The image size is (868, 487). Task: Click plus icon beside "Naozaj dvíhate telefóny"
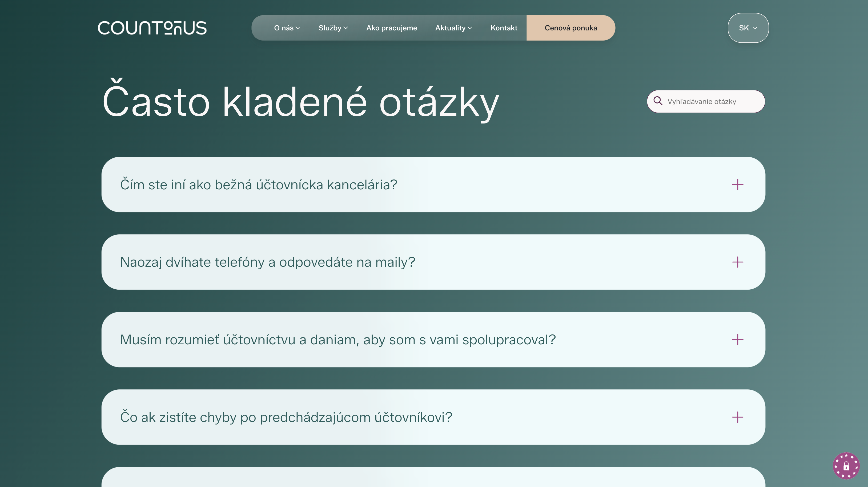click(737, 262)
